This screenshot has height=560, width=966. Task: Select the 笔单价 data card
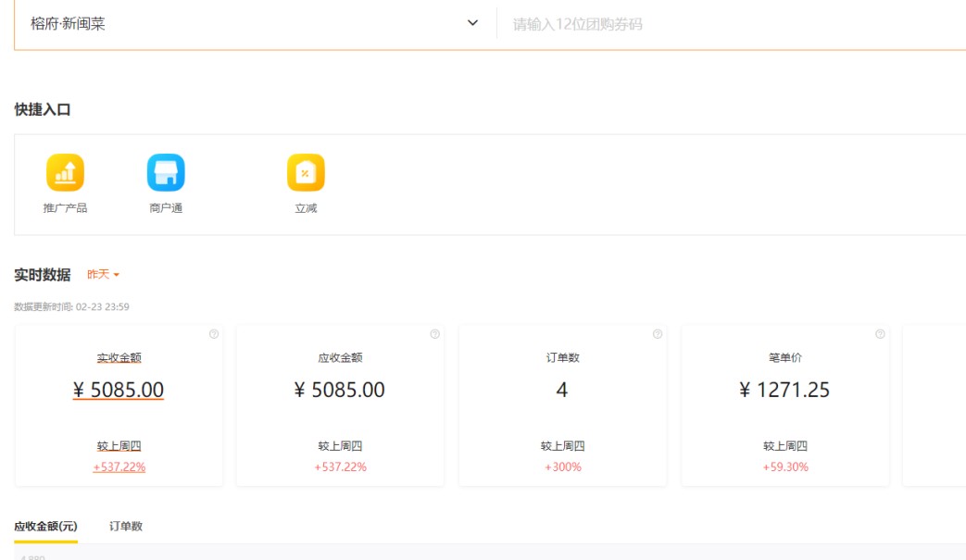[x=784, y=407]
